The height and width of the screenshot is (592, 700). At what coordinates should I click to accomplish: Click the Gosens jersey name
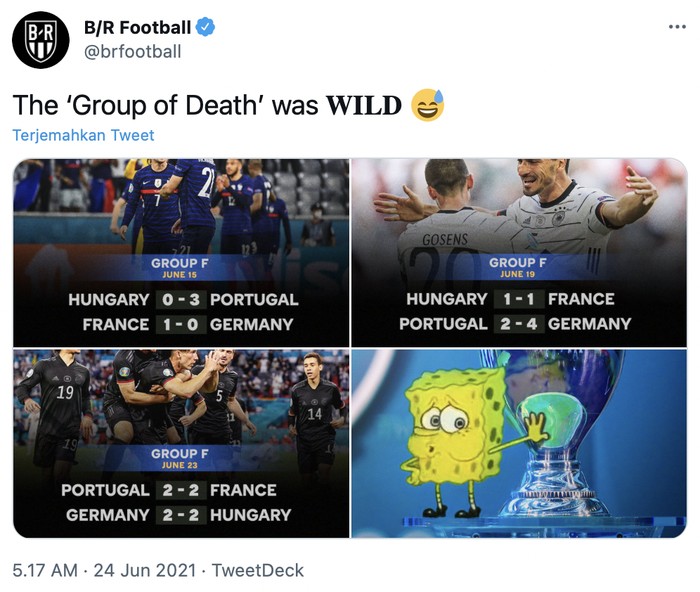445,241
